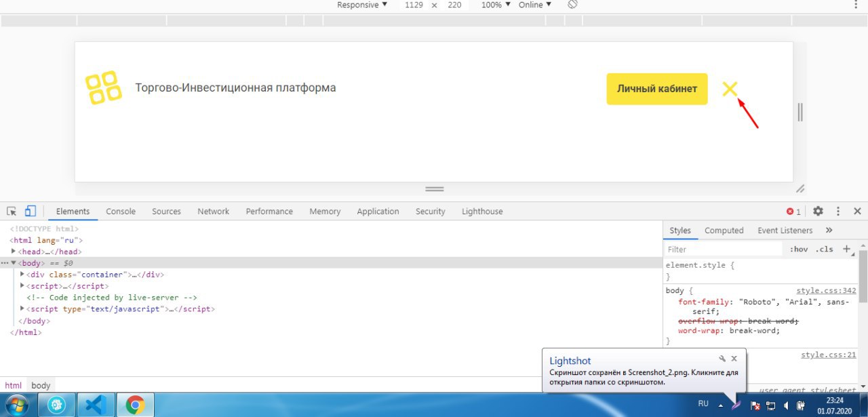The width and height of the screenshot is (868, 417).
Task: Open the style.css:342 source link
Action: tap(826, 291)
